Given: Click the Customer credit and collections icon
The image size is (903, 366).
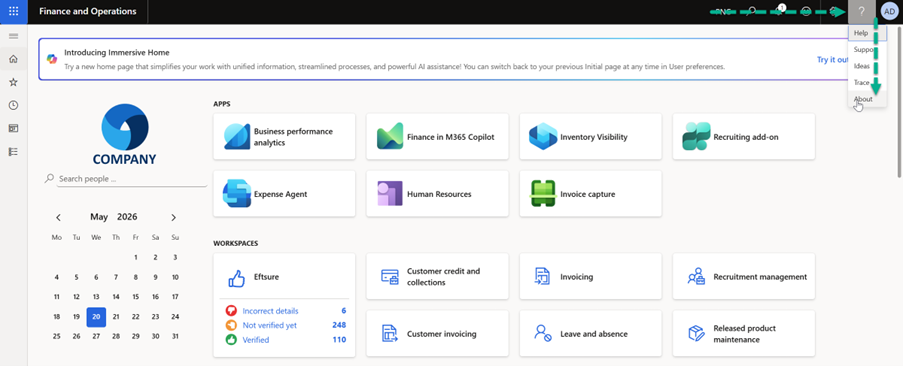Looking at the screenshot, I should coord(390,277).
